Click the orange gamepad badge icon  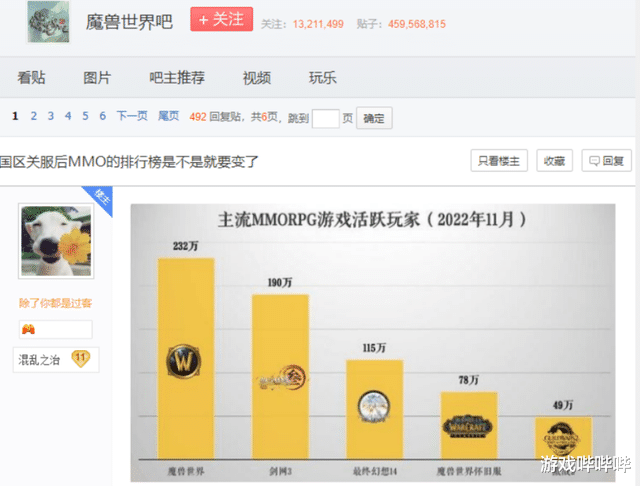[x=28, y=329]
